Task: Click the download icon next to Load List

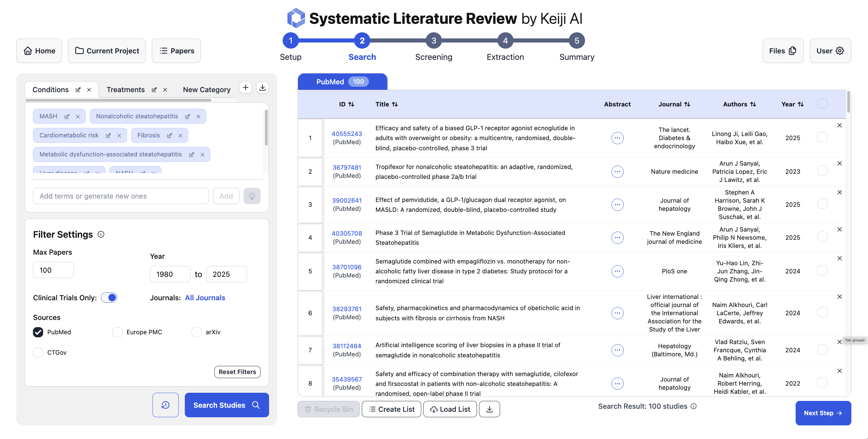Action: click(489, 409)
